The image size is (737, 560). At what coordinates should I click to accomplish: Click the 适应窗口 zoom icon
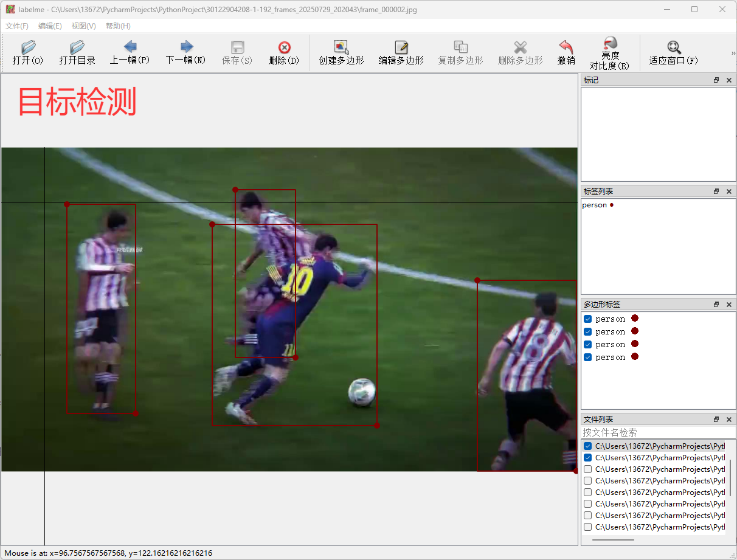[674, 47]
